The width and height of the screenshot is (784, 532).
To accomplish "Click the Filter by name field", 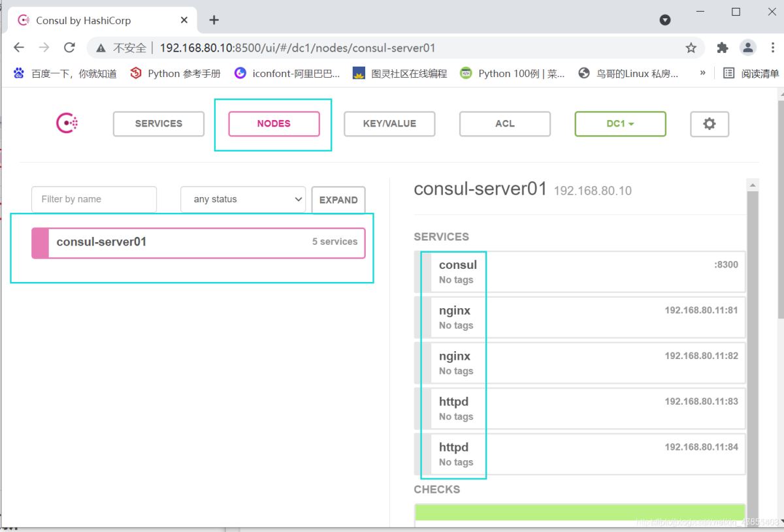I will 93,199.
